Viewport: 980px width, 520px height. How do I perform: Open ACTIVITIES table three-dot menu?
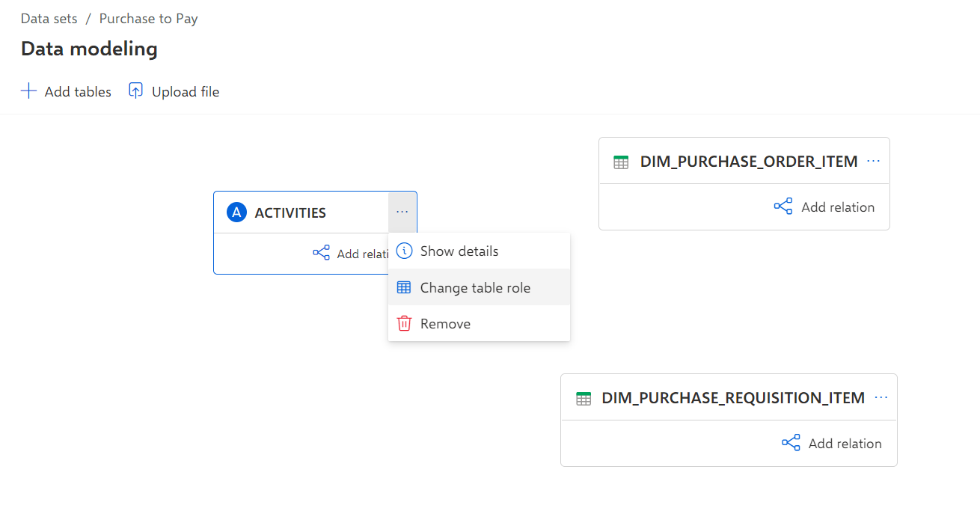[x=402, y=212]
